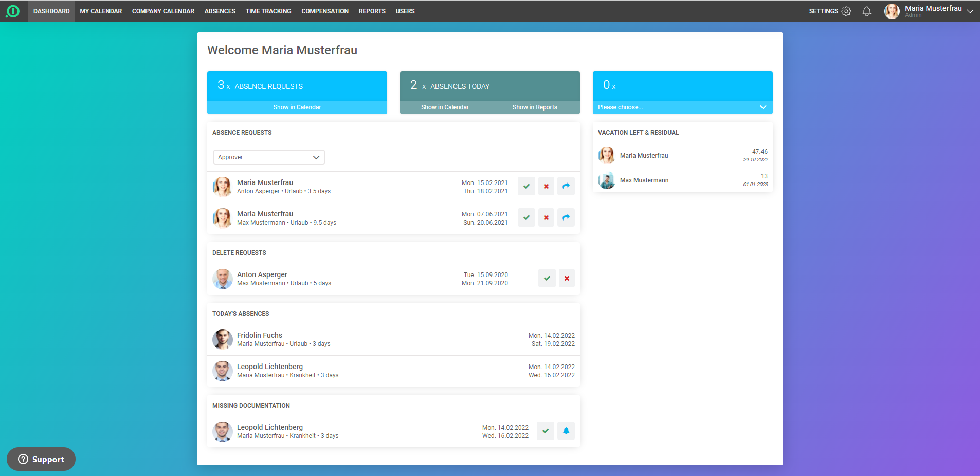This screenshot has height=476, width=980.
Task: Forward Maria's June absence request
Action: [x=566, y=217]
